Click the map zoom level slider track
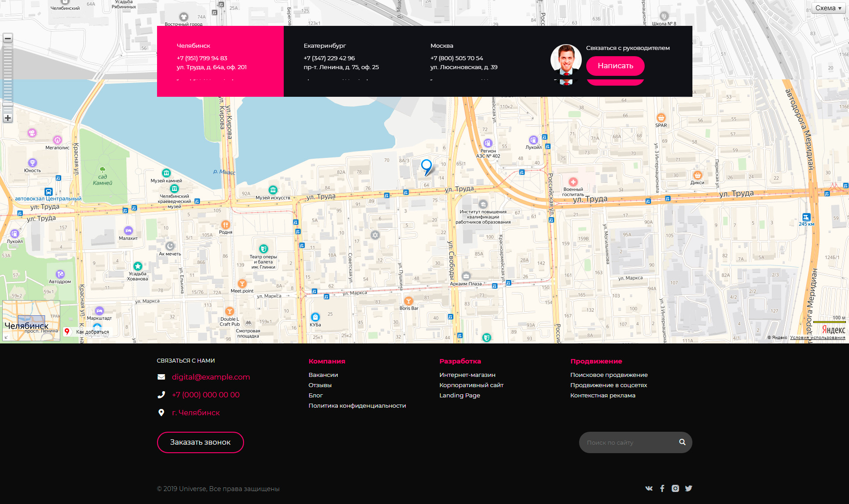 (x=8, y=78)
